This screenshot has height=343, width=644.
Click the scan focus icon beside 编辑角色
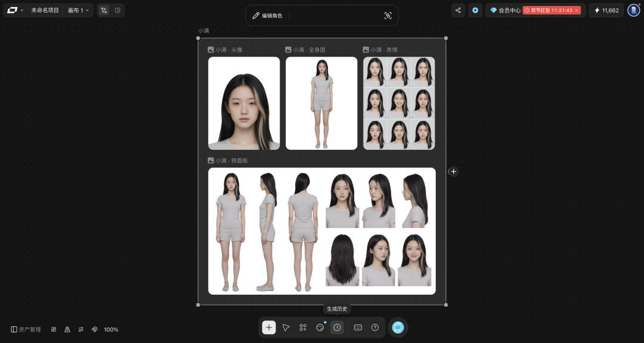[x=388, y=16]
